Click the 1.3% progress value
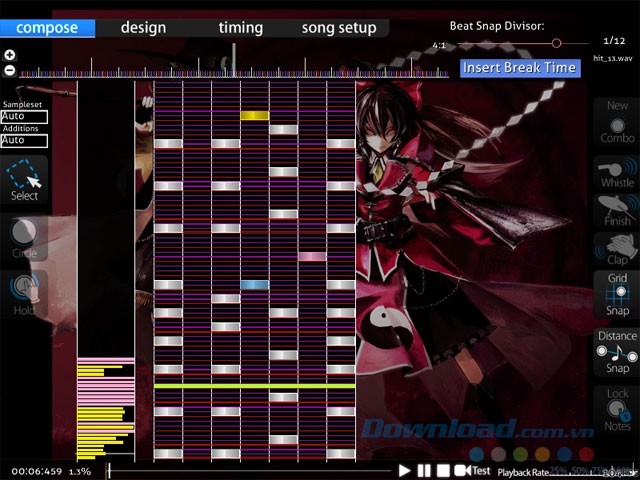Screen dimensions: 640x480 [x=80, y=472]
